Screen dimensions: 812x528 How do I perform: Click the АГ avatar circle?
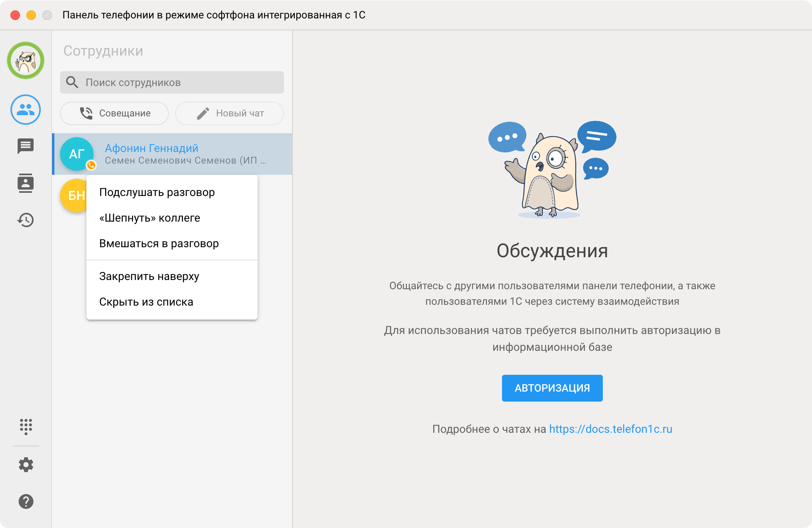coord(77,154)
